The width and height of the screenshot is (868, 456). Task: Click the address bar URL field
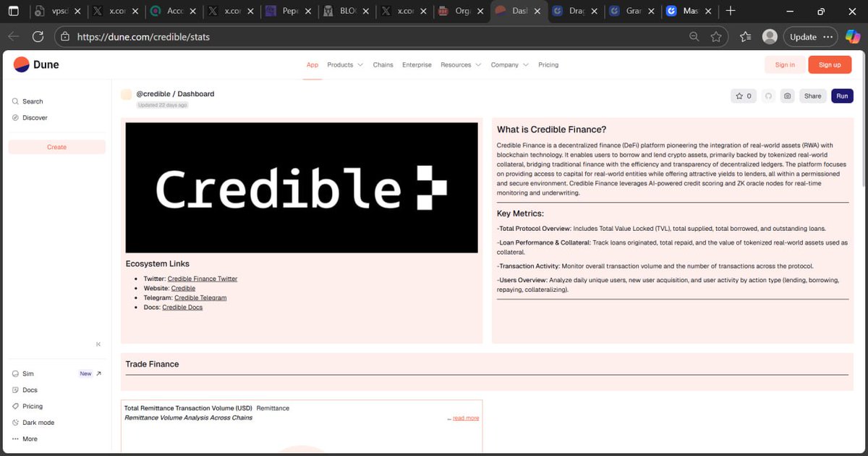pos(391,36)
